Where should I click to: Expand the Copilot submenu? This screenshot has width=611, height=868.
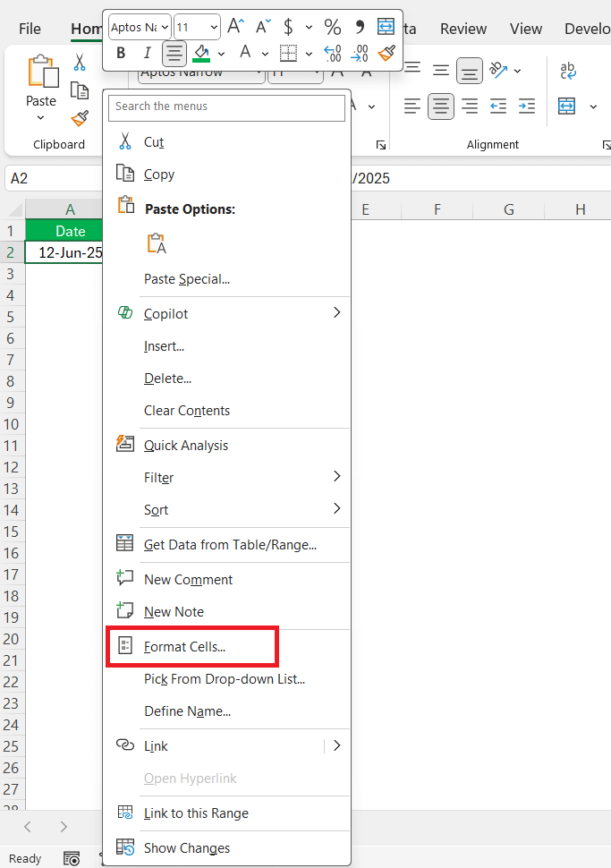click(x=227, y=313)
